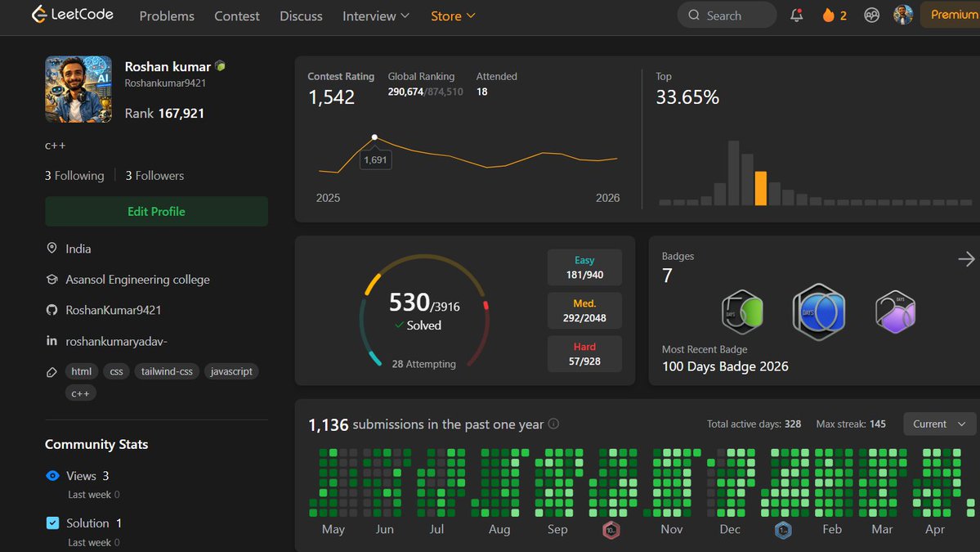Click the skills tag icon beside html
The width and height of the screenshot is (980, 552).
click(x=51, y=372)
